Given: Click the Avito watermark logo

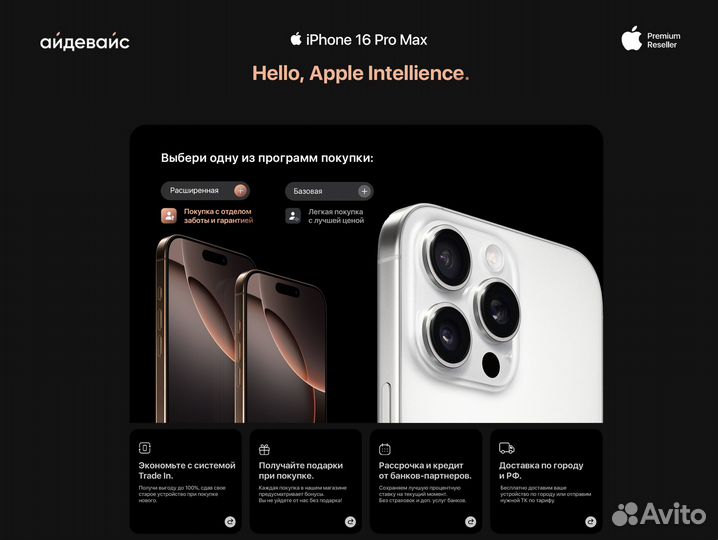Looking at the screenshot, I should (659, 514).
